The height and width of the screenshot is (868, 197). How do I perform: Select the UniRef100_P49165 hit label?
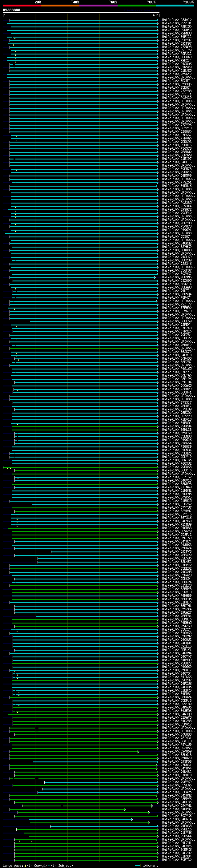click(176, 369)
